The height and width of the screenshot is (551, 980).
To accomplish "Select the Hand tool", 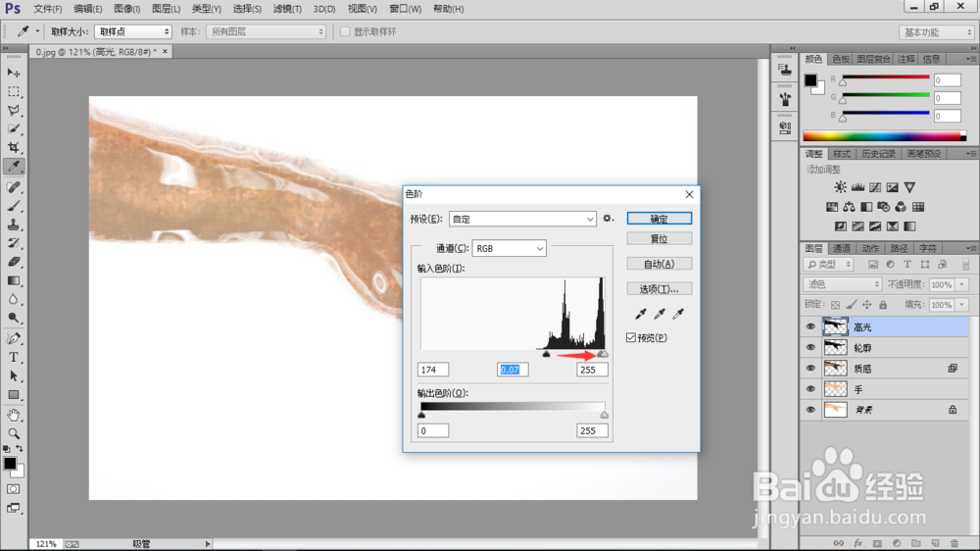I will [x=13, y=416].
